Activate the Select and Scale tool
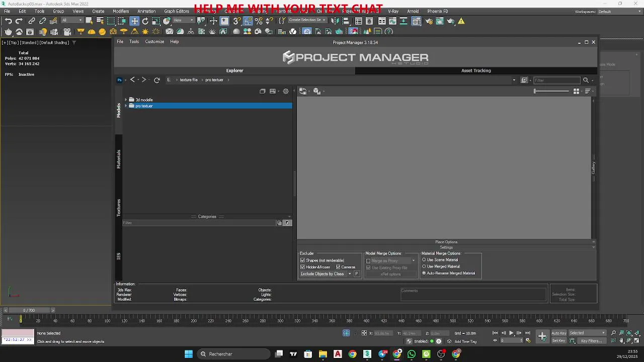Image resolution: width=644 pixels, height=362 pixels. (x=156, y=21)
